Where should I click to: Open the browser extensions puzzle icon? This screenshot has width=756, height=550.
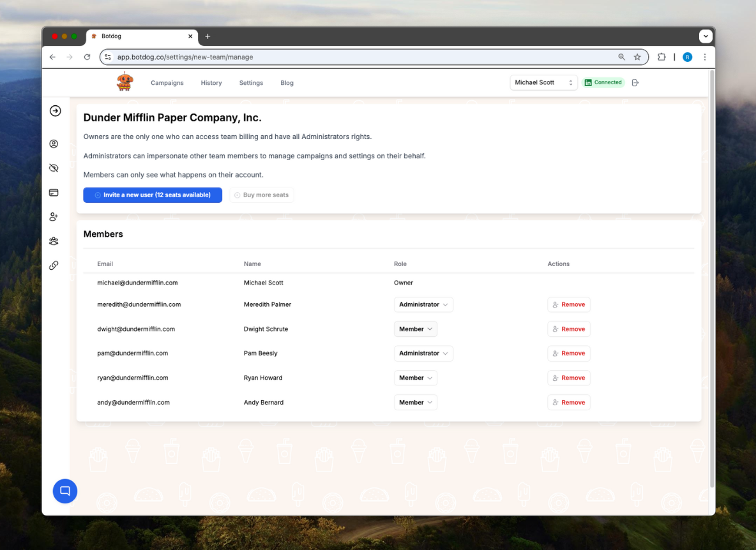coord(661,57)
